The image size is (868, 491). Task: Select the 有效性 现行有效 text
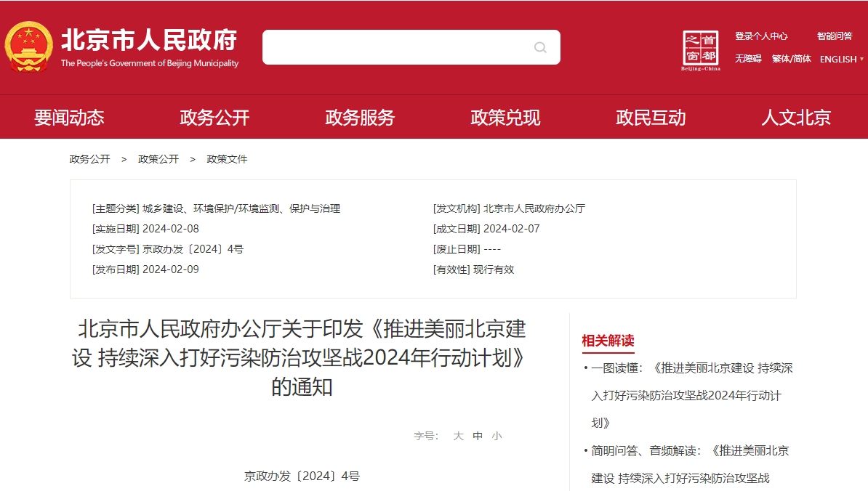pos(473,269)
